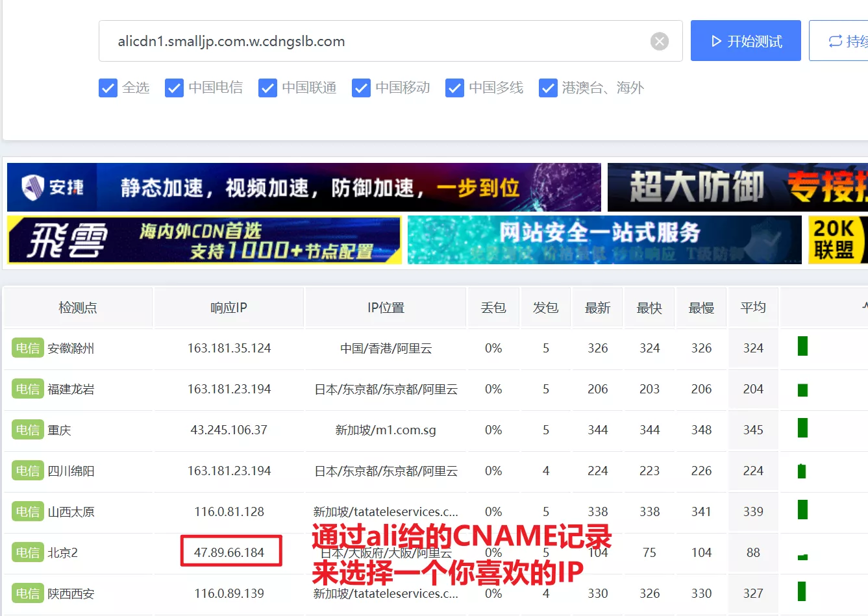The width and height of the screenshot is (868, 616).
Task: Clear the domain input with the X icon
Action: point(659,42)
